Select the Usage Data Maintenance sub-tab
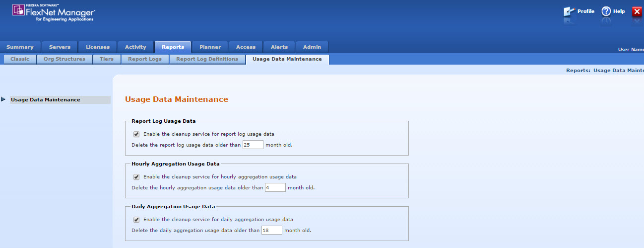644x248 pixels. coord(287,59)
